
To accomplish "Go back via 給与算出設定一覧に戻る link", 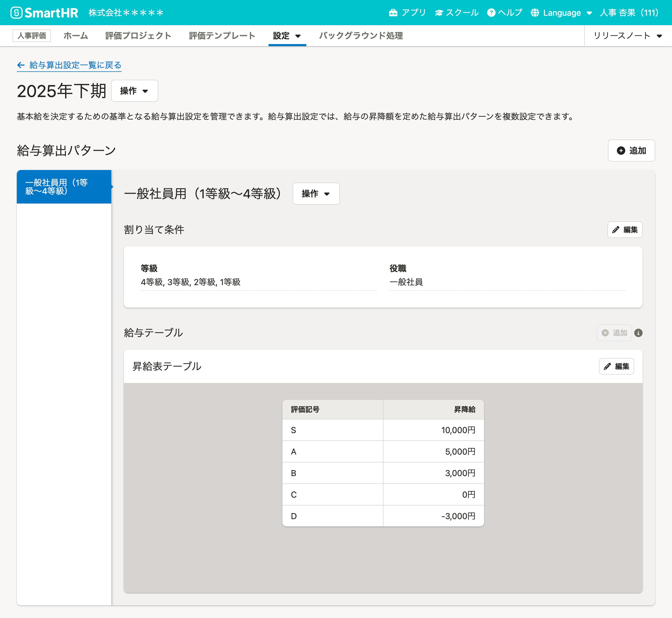I will tap(69, 65).
